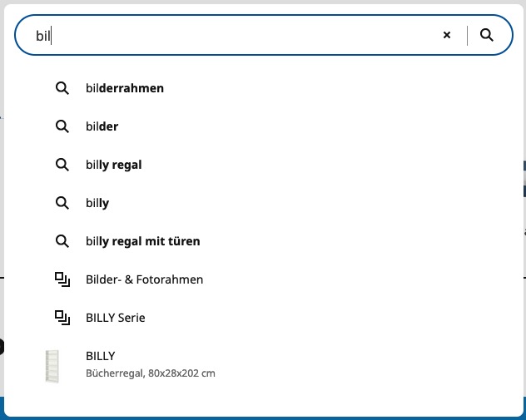Pick the 'billy regal' suggestion
Image resolution: width=526 pixels, height=420 pixels.
(114, 165)
